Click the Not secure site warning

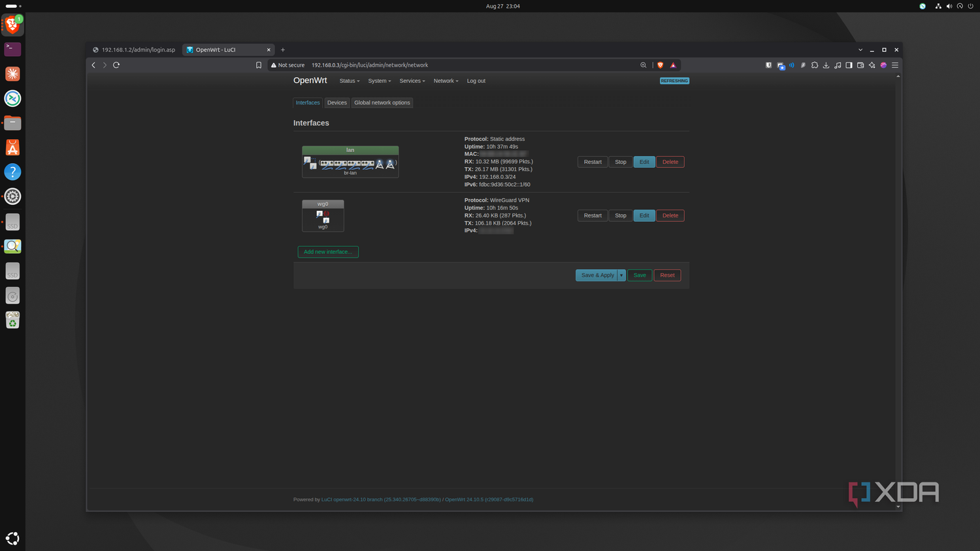pos(288,65)
